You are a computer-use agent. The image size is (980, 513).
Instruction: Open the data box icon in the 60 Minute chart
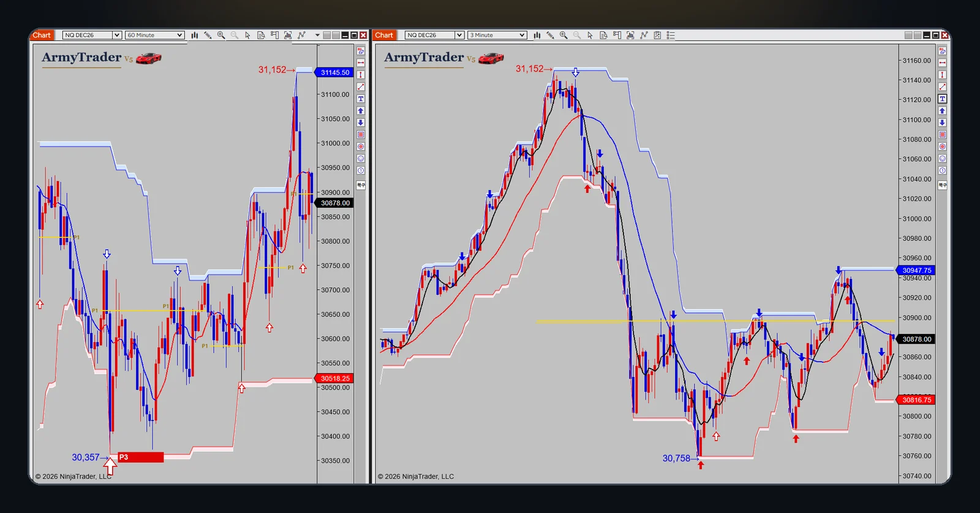click(261, 35)
